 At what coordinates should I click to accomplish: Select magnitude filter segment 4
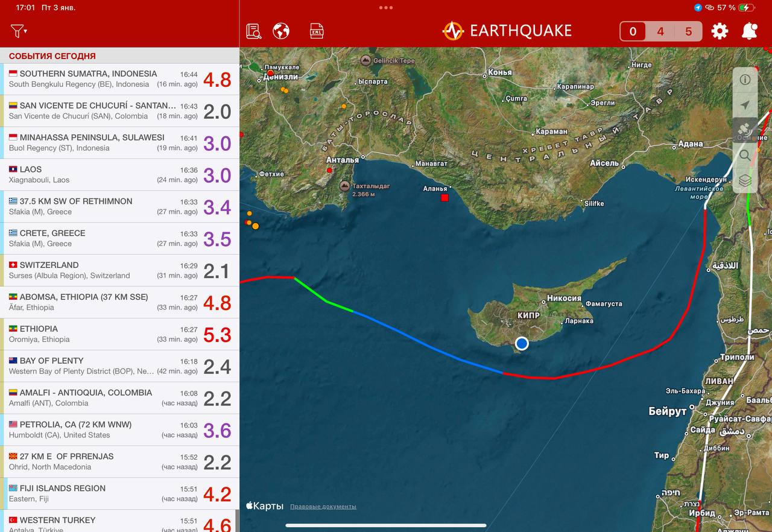pyautogui.click(x=660, y=31)
